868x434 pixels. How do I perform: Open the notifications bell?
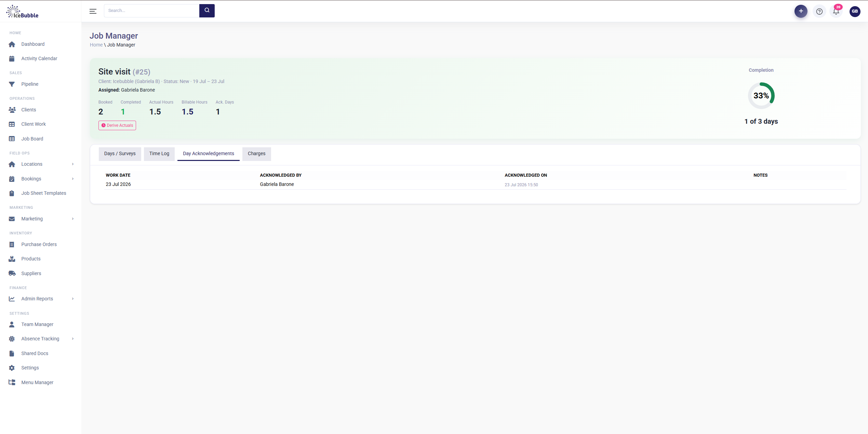tap(836, 11)
